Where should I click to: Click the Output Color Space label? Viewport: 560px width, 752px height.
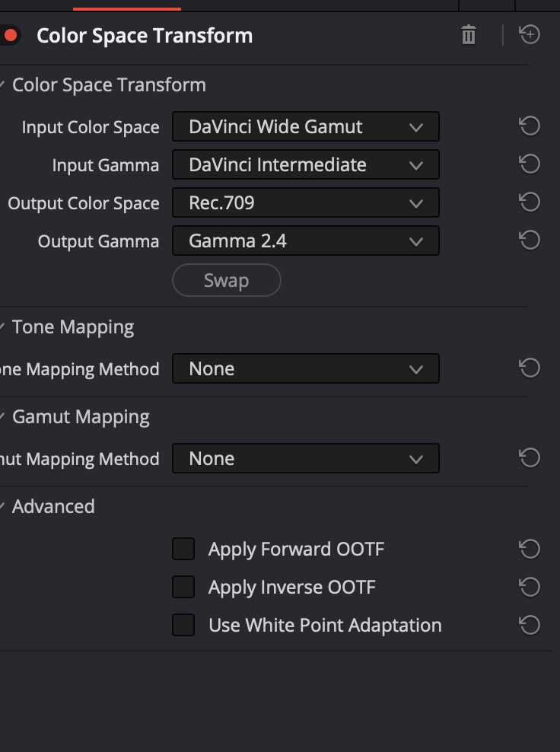(84, 203)
